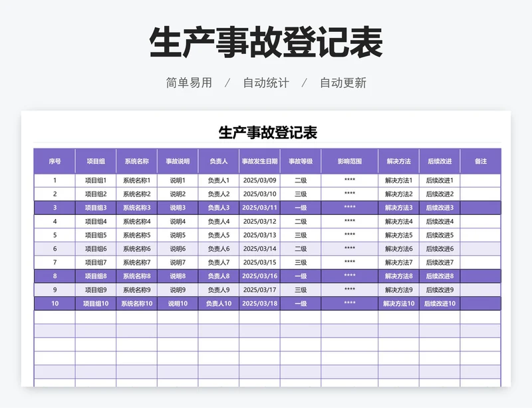Click the 备注 column header

pos(480,161)
